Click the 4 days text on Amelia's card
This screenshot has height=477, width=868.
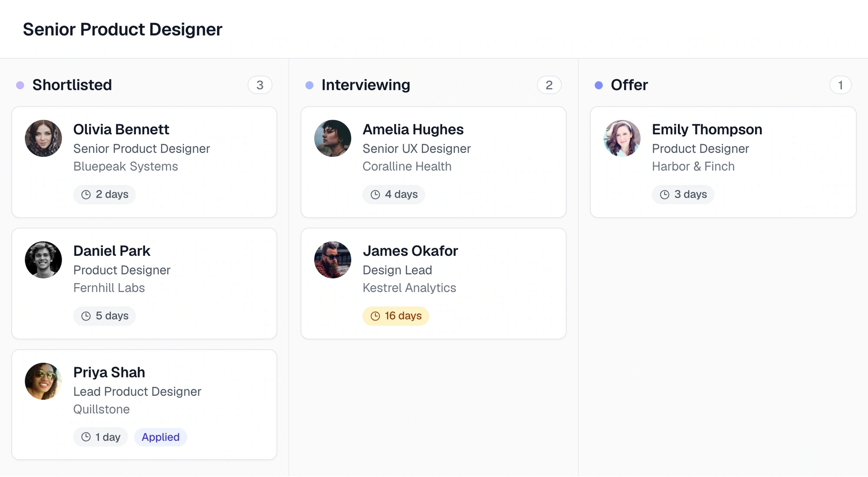pos(401,195)
